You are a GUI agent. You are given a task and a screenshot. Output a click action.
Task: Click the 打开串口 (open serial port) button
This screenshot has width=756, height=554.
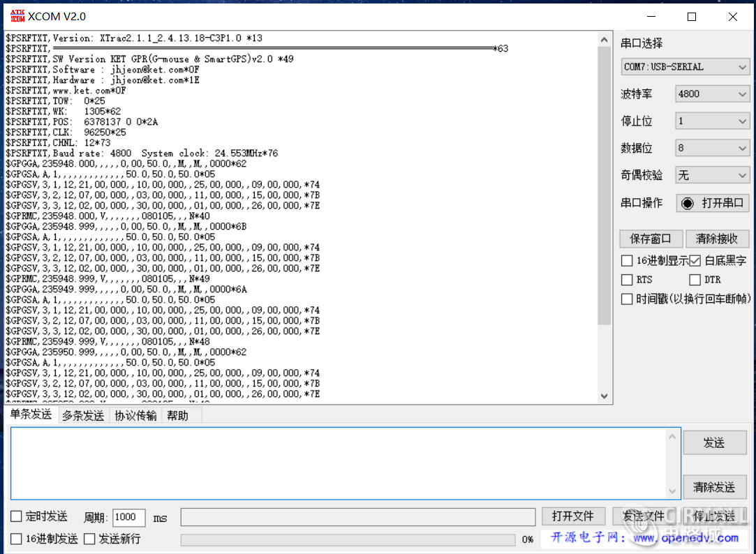coord(713,203)
